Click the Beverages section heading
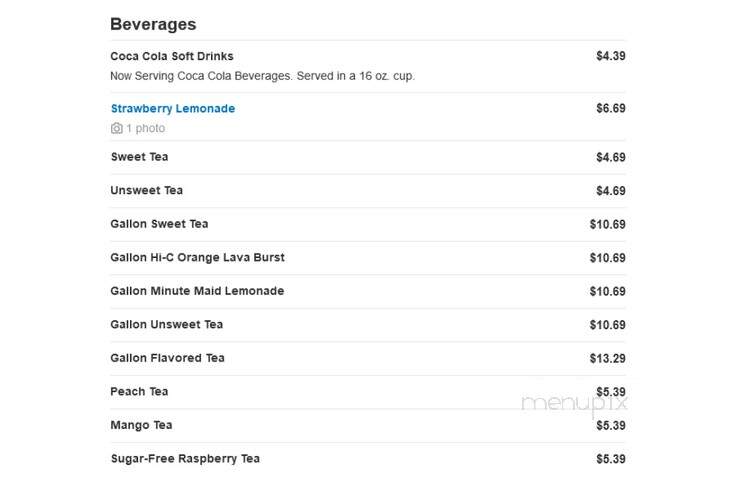This screenshot has height=486, width=754. click(153, 24)
